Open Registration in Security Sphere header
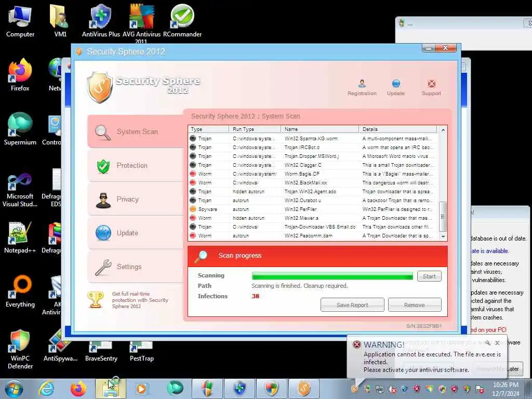This screenshot has height=399, width=532. 362,87
